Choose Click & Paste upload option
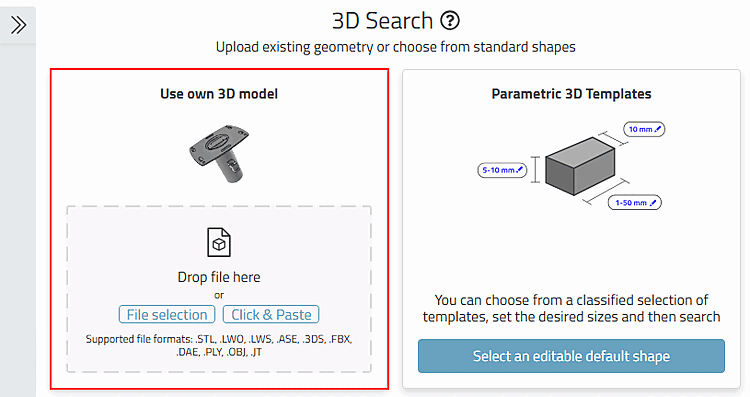Image resolution: width=750 pixels, height=397 pixels. point(271,315)
